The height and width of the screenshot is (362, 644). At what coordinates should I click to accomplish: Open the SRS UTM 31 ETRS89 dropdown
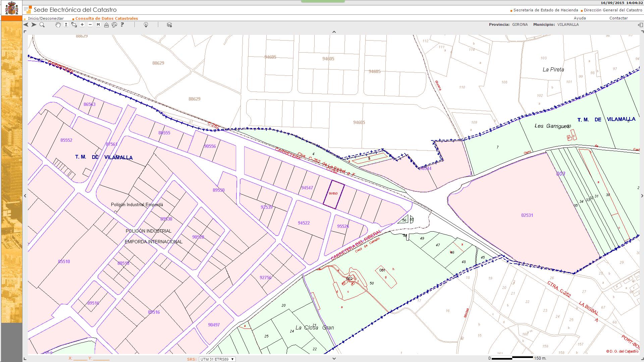[217, 359]
